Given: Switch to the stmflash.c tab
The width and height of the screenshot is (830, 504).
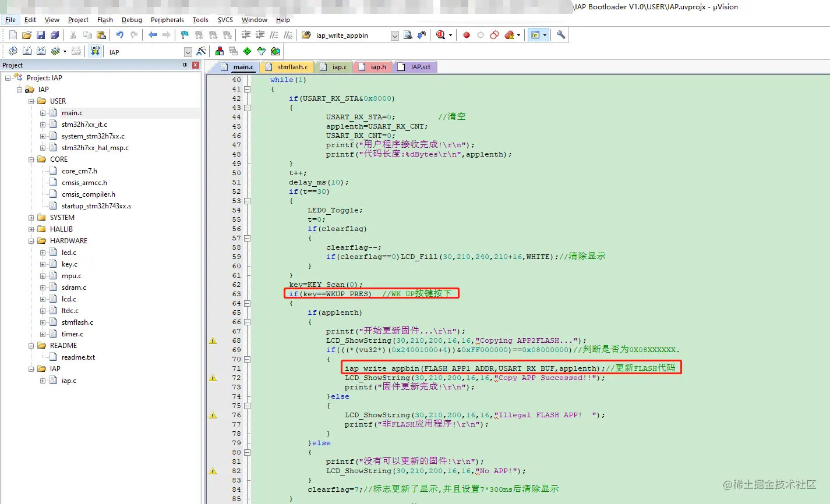Looking at the screenshot, I should 287,67.
